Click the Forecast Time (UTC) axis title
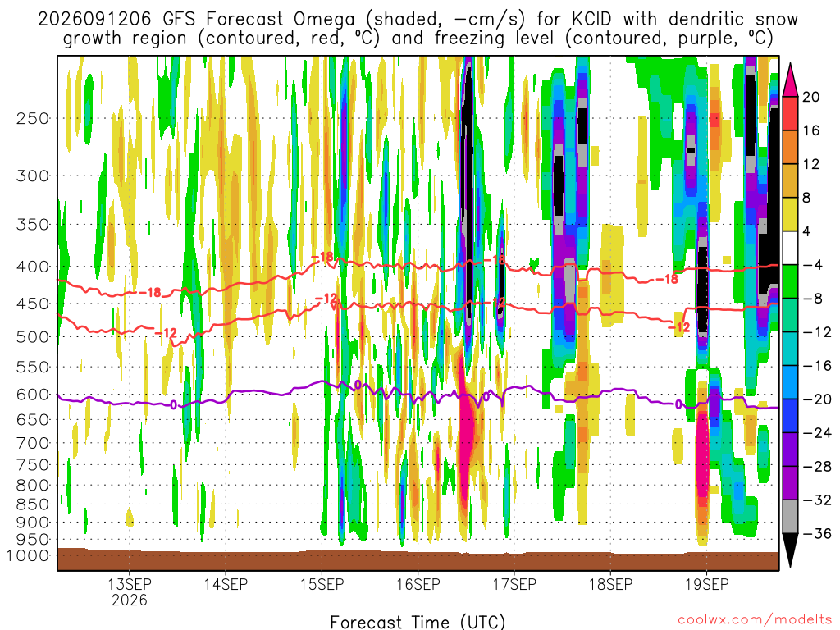 point(418,622)
